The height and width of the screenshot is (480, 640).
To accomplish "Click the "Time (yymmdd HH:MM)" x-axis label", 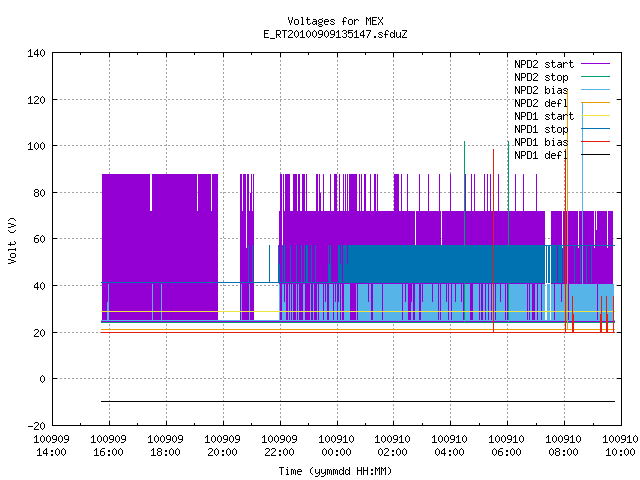I will (x=335, y=471).
